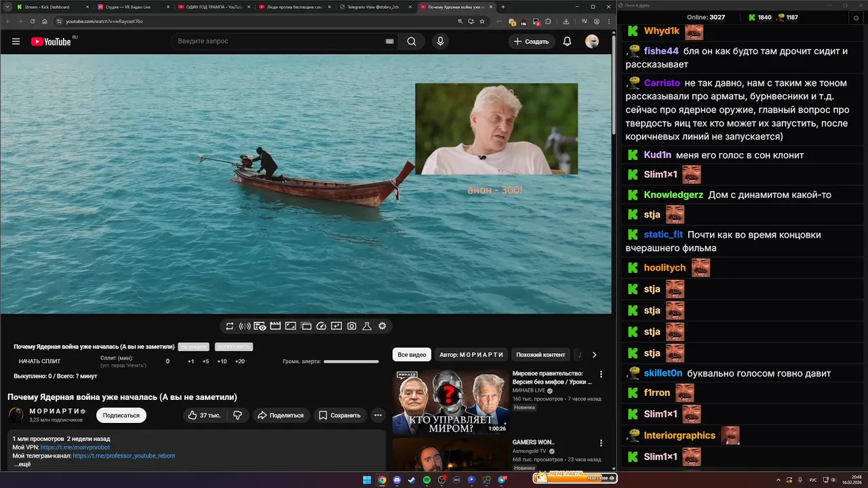This screenshot has height=488, width=868.
Task: Open the t.me/professor_youtube_reborn link
Action: pos(124,455)
